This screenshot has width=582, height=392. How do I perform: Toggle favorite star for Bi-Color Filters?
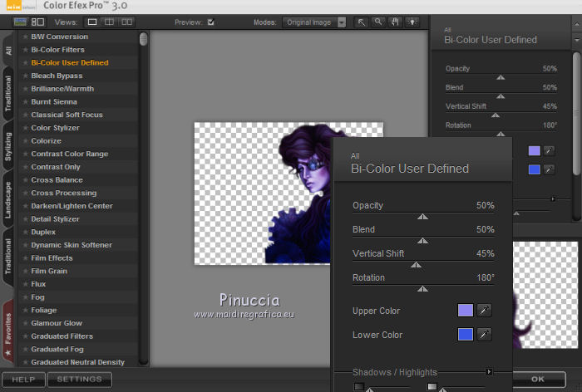(x=25, y=50)
